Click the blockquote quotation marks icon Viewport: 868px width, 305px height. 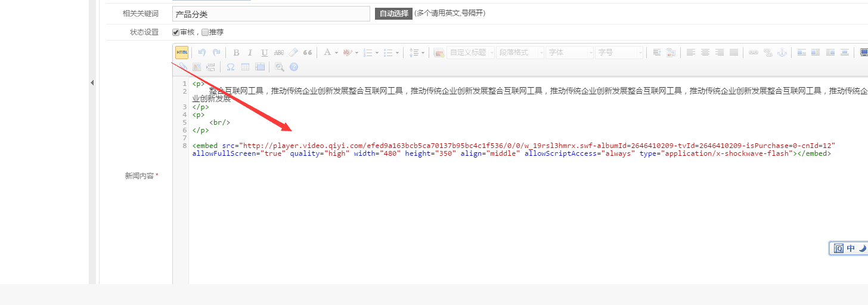pos(308,53)
